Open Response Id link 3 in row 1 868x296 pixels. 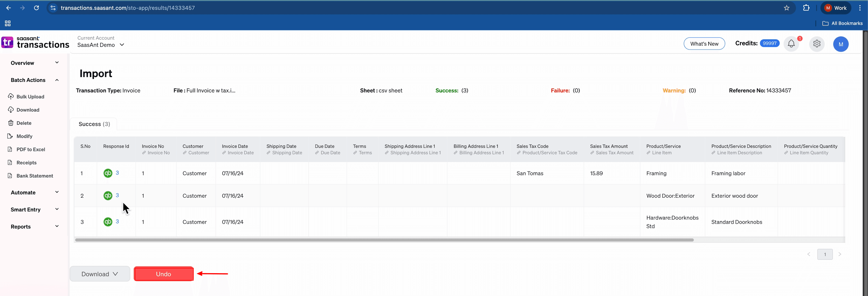coord(117,173)
